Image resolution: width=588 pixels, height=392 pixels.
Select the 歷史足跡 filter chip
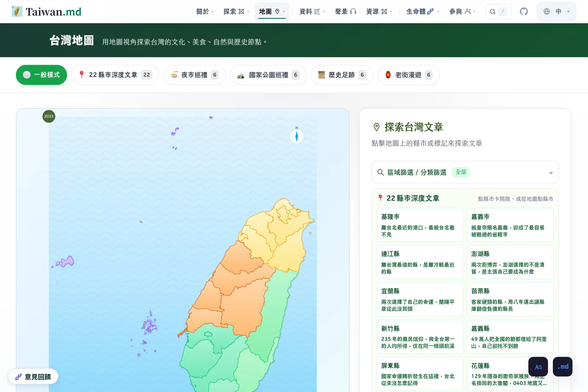(342, 75)
